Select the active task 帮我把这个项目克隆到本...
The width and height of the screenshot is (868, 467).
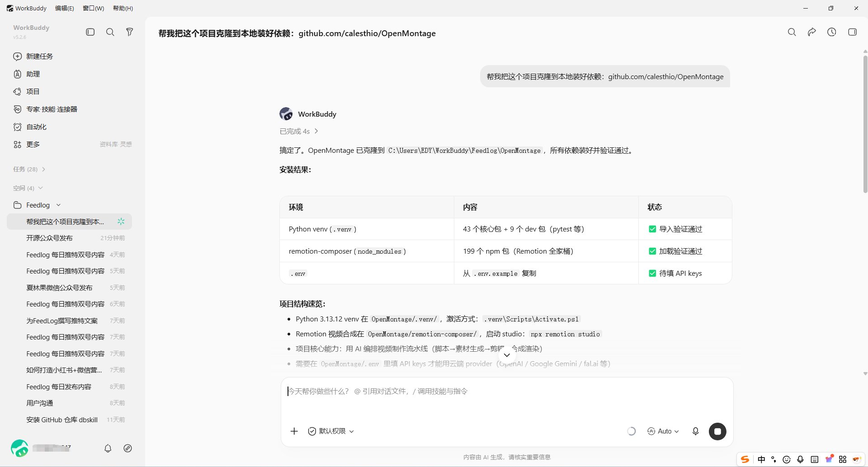(69, 222)
